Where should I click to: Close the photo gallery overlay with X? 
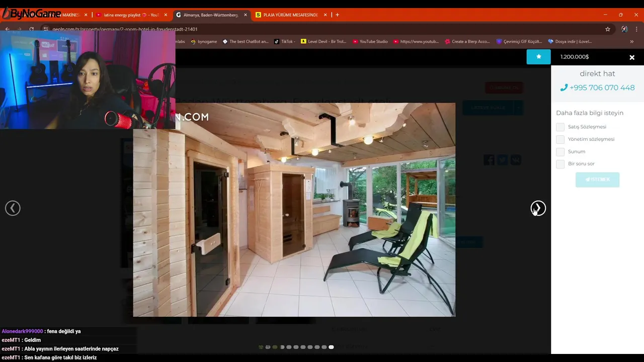pyautogui.click(x=632, y=57)
